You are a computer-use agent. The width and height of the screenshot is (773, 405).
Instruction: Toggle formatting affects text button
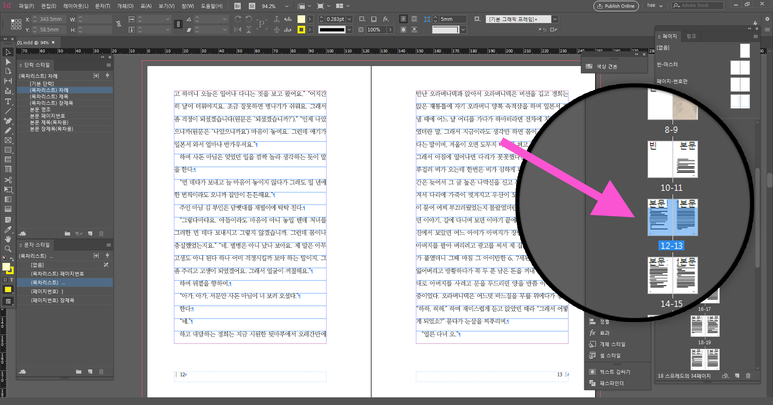click(x=11, y=280)
